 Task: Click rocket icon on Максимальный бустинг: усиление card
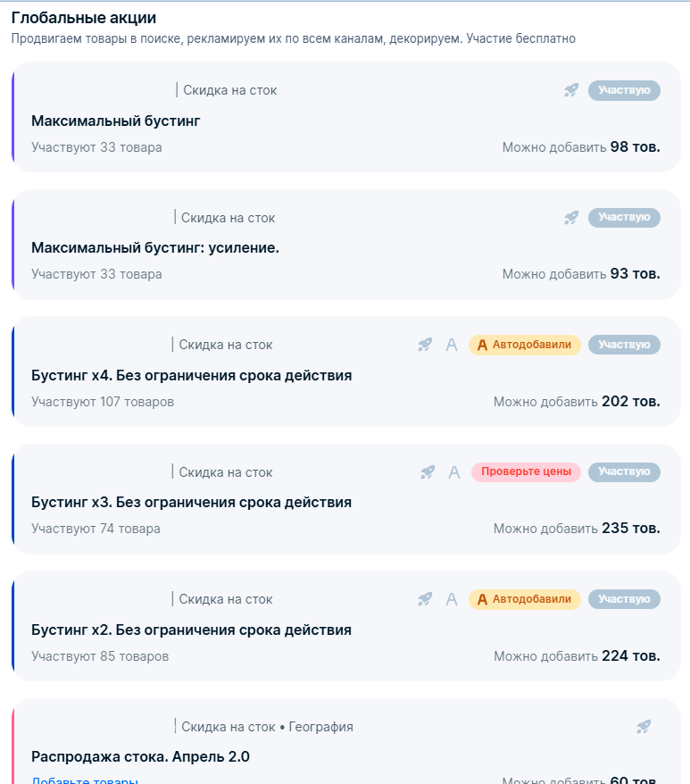click(571, 218)
